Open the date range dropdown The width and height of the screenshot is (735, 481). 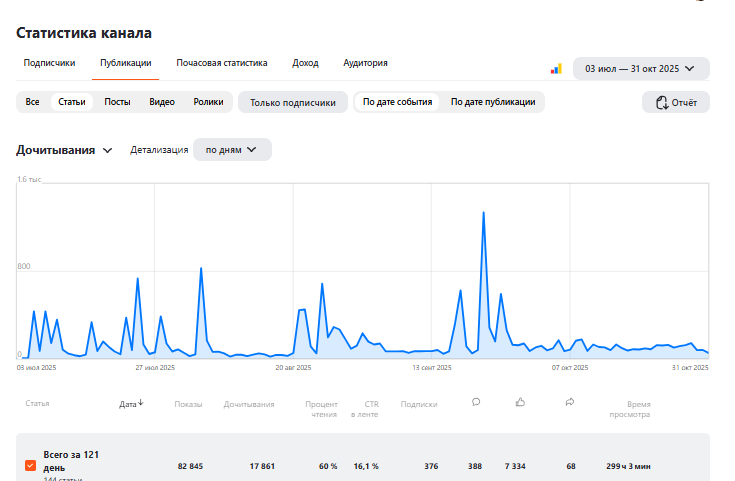(x=640, y=69)
